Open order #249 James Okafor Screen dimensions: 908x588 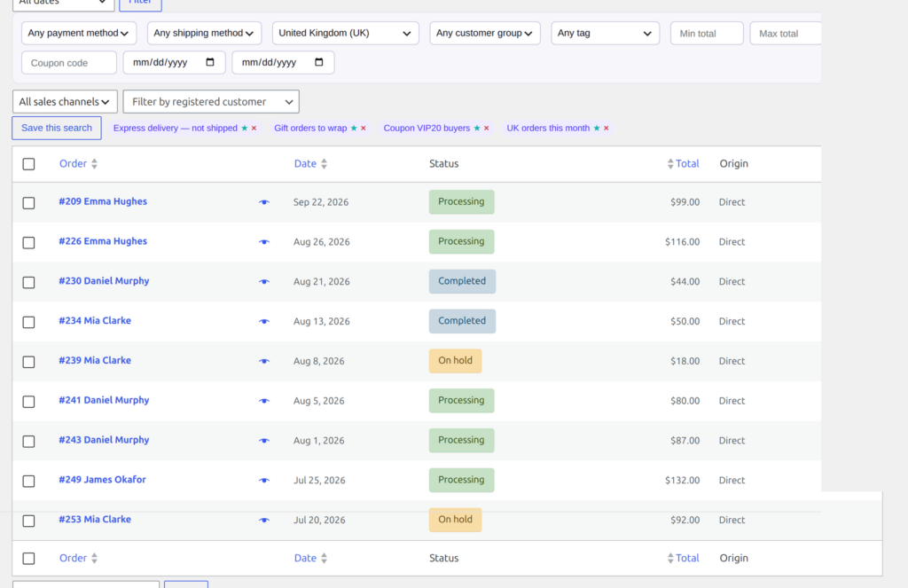point(103,480)
